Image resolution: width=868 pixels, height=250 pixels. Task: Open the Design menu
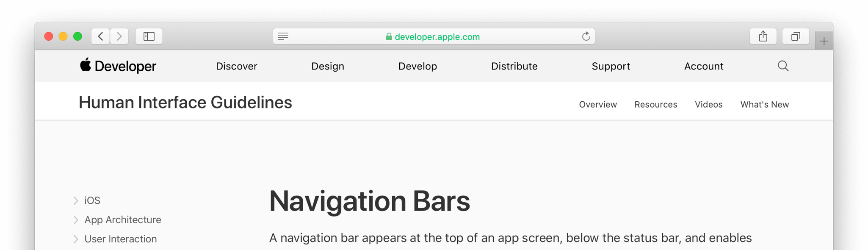coord(328,66)
